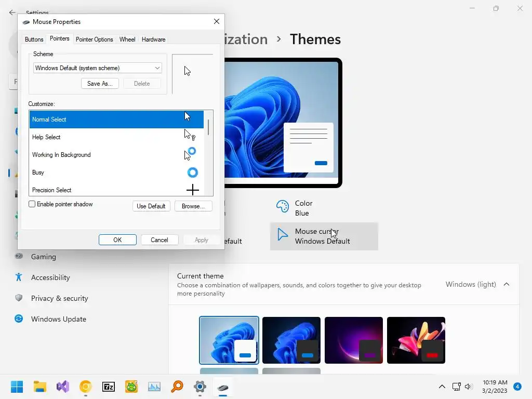The width and height of the screenshot is (532, 399).
Task: Collapse the Current theme section chevron
Action: (x=507, y=284)
